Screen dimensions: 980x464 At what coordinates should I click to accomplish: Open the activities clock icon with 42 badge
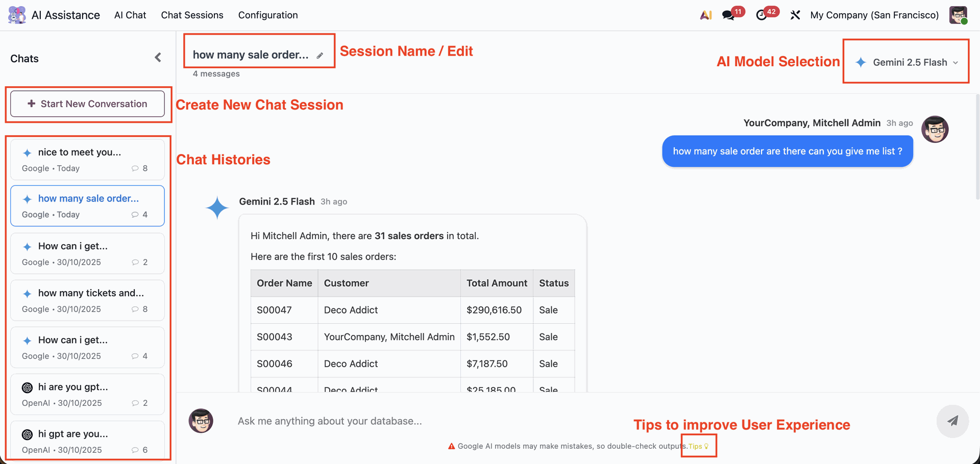(x=762, y=15)
